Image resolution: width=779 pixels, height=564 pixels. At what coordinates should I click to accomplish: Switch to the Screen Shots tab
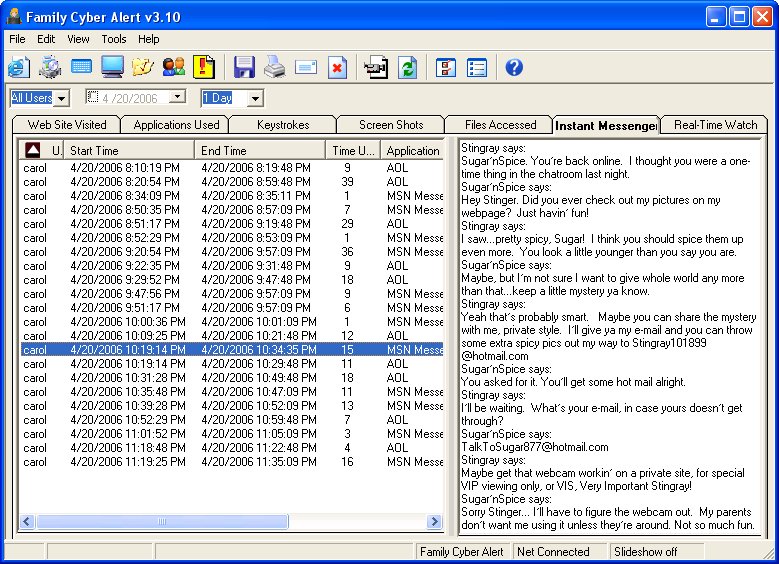[x=391, y=125]
